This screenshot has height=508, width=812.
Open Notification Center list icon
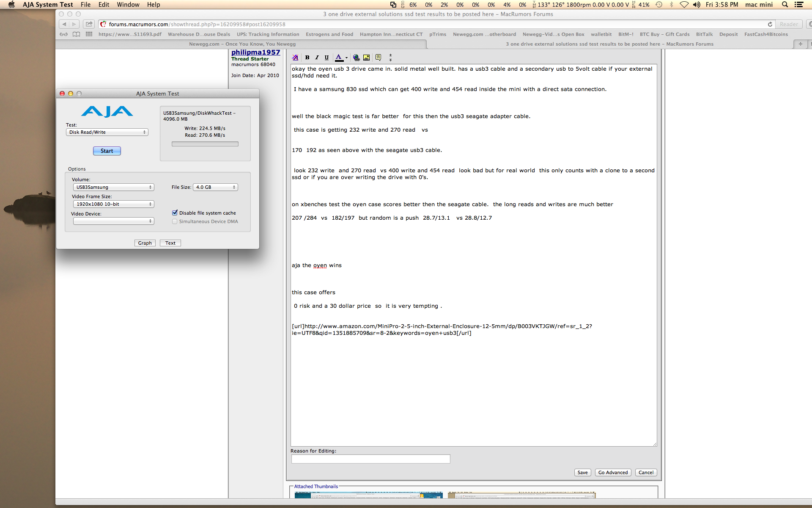(x=799, y=5)
